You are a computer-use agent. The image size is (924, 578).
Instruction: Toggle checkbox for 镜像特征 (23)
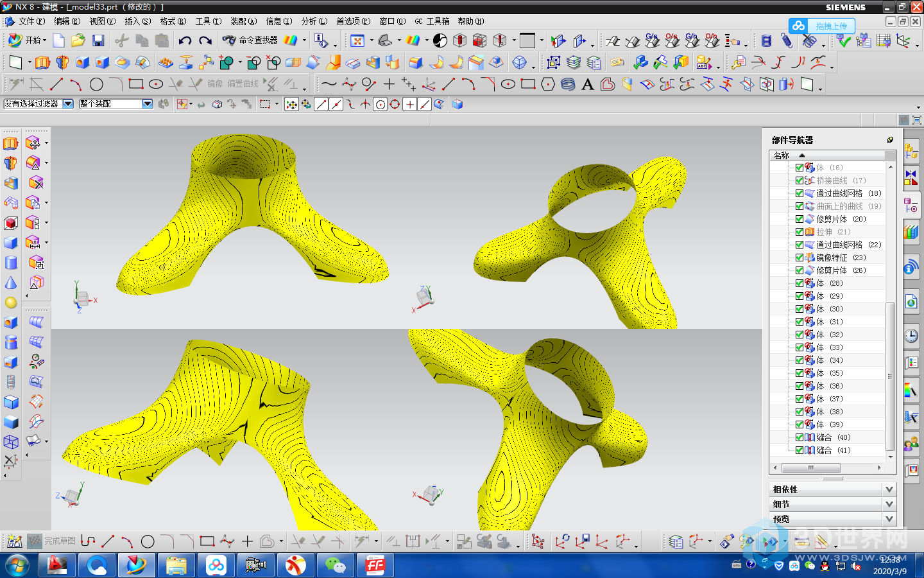800,258
